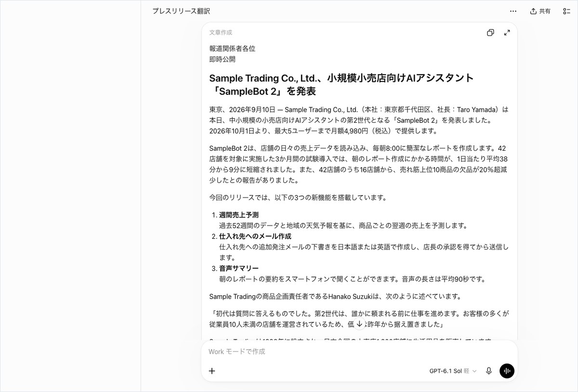Click the paragraph starting 東京、2026年9月10日
Screen dimensions: 578x392
359,120
